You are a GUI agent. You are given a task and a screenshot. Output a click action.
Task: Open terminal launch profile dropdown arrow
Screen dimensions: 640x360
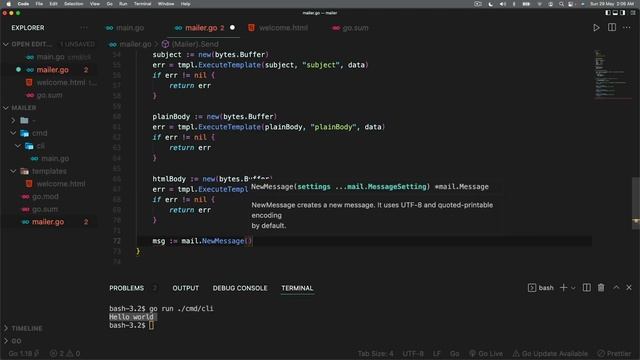573,288
